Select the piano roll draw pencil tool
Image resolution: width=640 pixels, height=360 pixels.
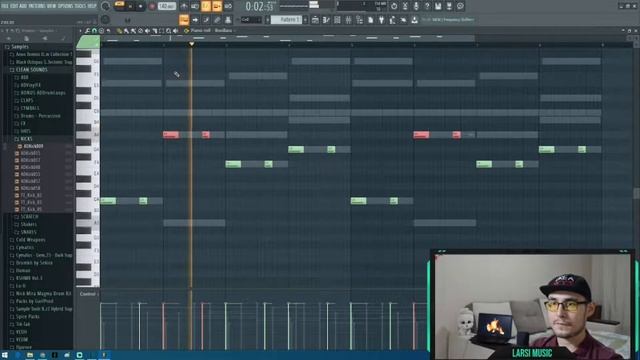point(119,31)
